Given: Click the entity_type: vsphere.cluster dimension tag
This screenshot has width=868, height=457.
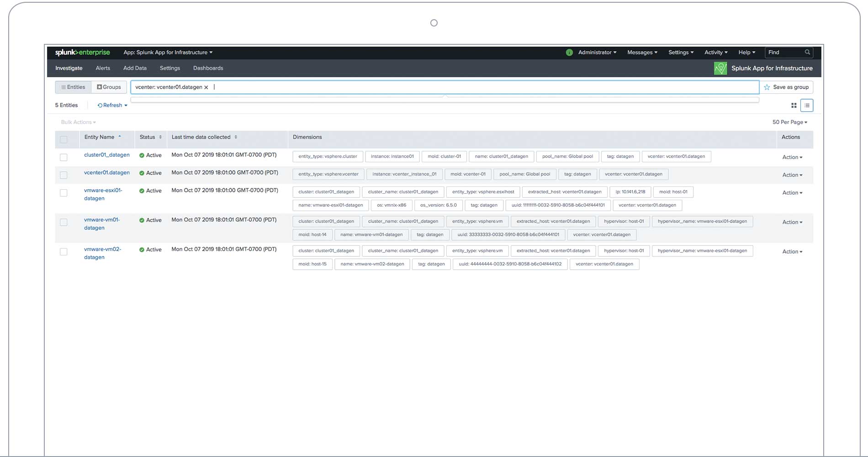Looking at the screenshot, I should (328, 157).
